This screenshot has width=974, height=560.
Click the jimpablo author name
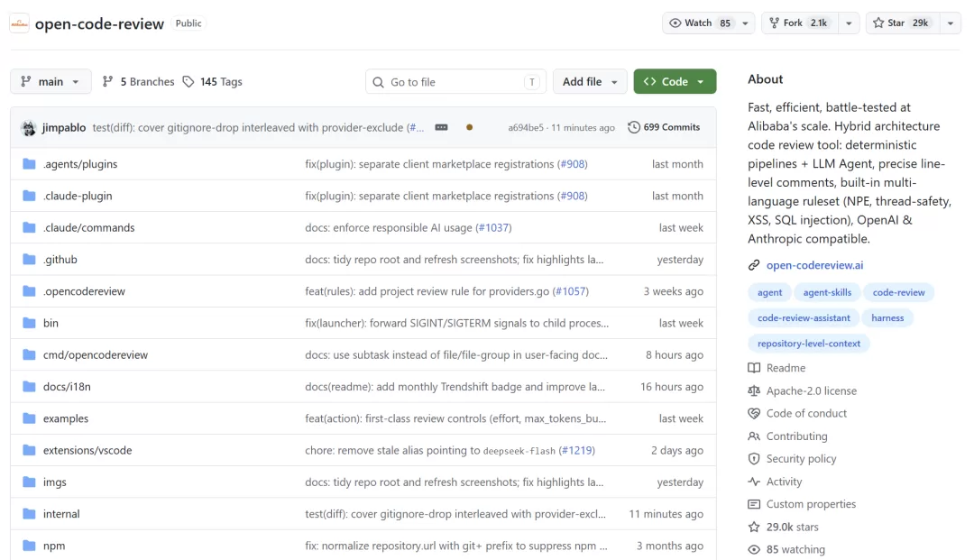click(x=64, y=127)
